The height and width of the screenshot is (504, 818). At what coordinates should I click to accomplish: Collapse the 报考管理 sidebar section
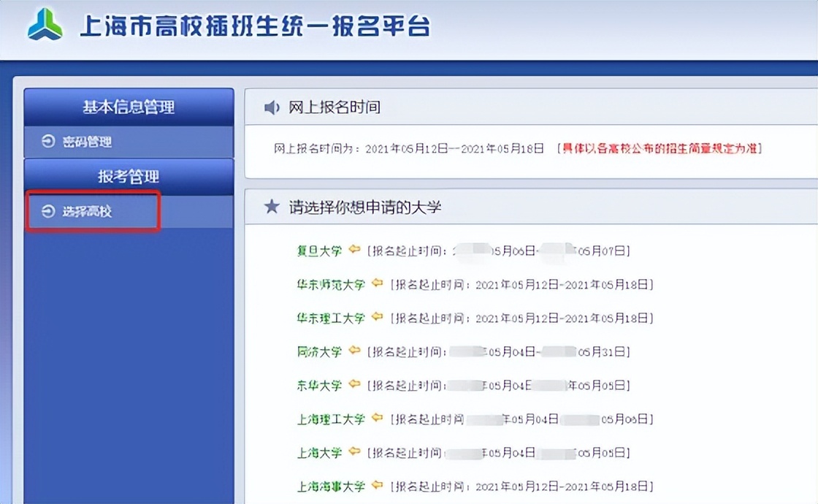[129, 177]
